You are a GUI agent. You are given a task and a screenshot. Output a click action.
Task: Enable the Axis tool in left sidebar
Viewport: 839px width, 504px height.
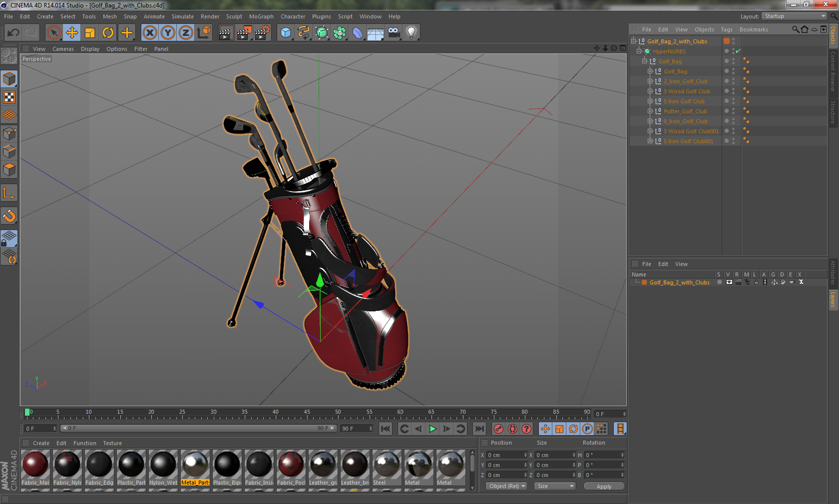tap(9, 193)
